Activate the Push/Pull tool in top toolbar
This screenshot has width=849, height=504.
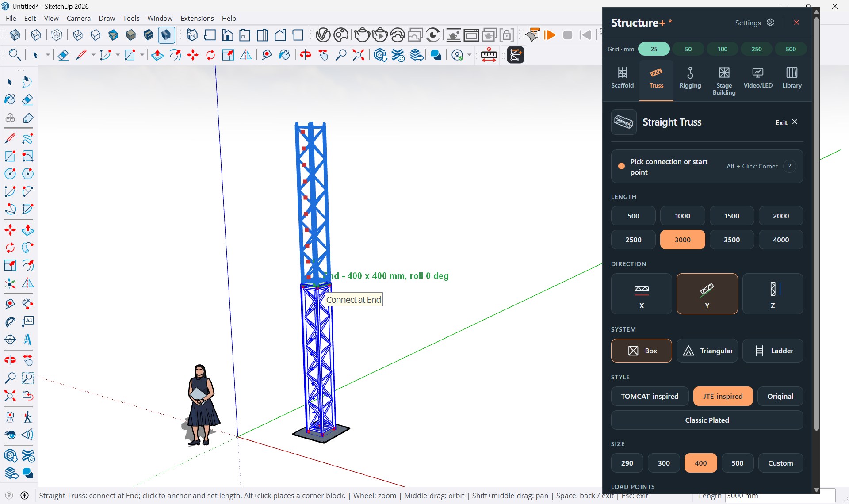(157, 55)
